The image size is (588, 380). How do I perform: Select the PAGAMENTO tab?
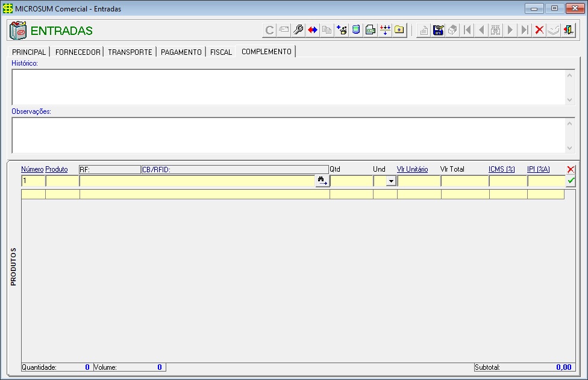click(181, 52)
